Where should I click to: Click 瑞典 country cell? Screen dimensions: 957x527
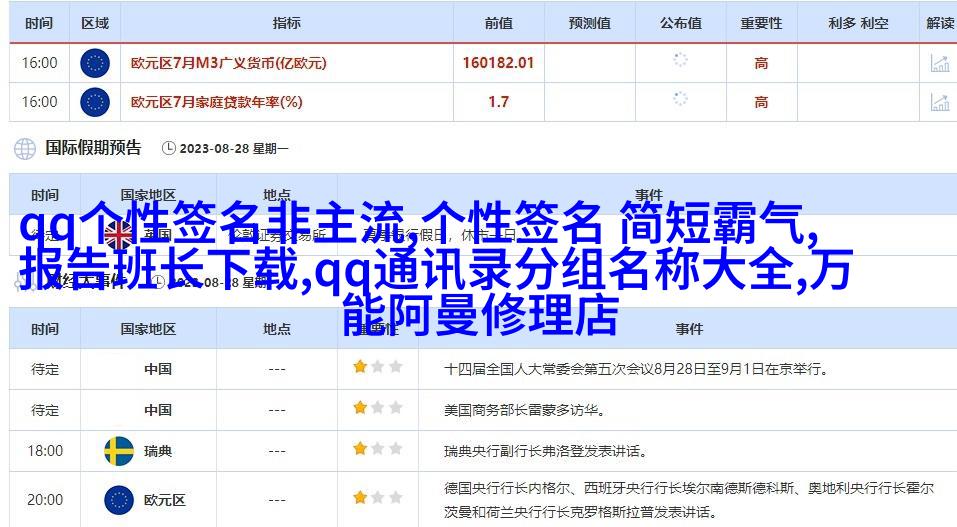[x=158, y=451]
